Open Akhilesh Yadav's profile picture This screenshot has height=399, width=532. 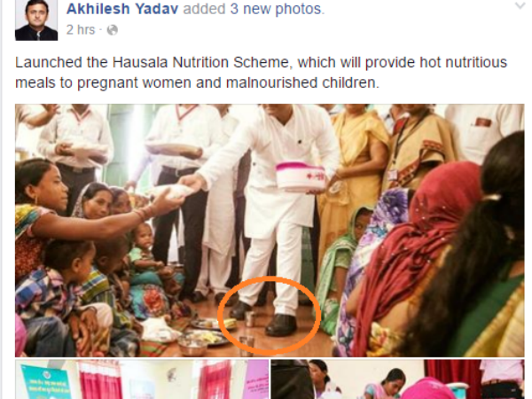[x=36, y=20]
